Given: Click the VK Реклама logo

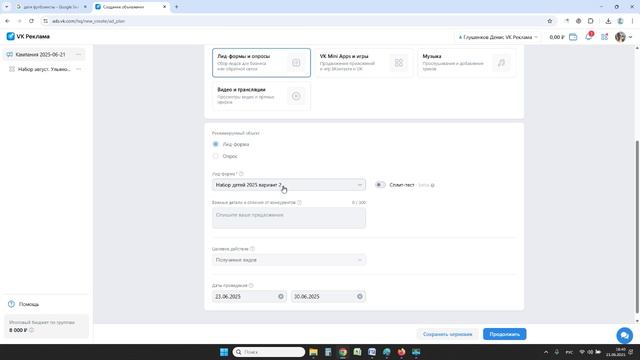Looking at the screenshot, I should [28, 36].
